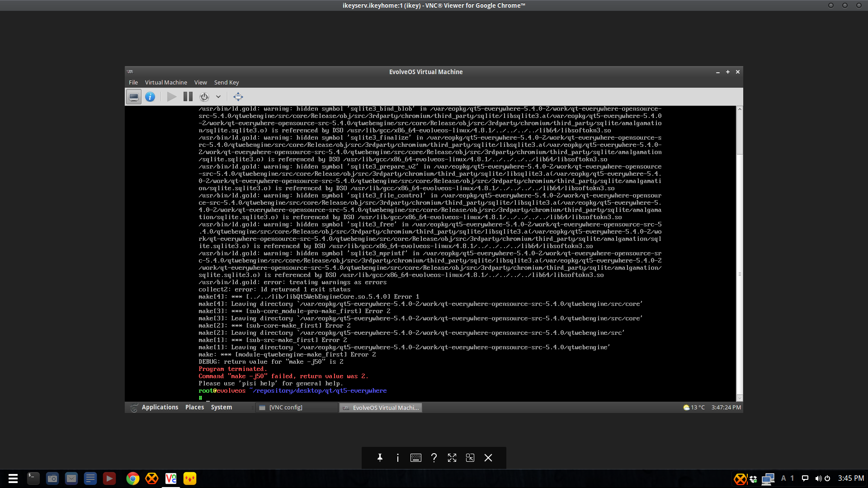Expand the shutdown options dropdown arrow
The width and height of the screenshot is (868, 488).
(x=218, y=97)
